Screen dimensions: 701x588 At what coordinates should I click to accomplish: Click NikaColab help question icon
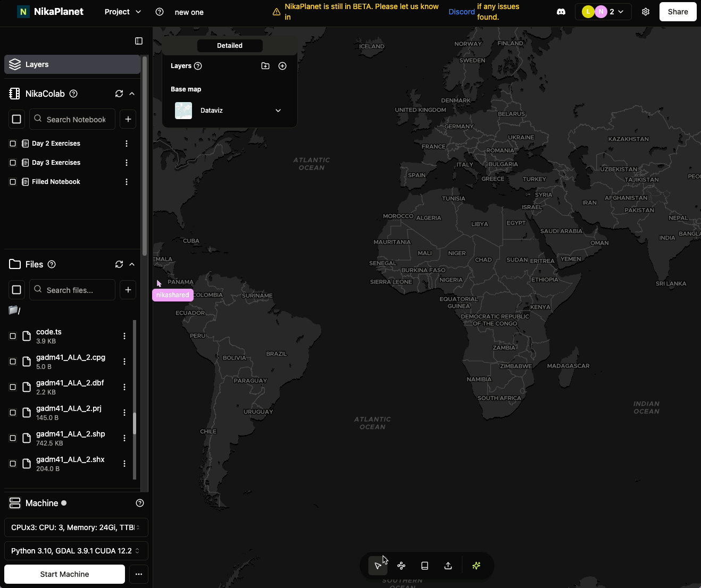(73, 94)
